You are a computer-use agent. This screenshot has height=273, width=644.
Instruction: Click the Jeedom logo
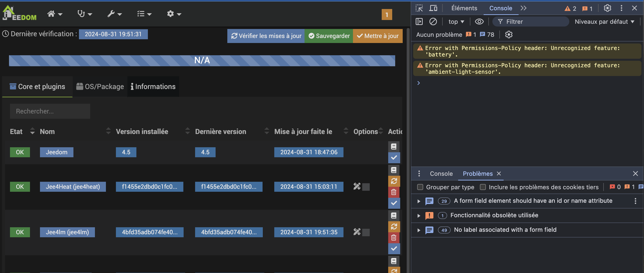tap(19, 13)
